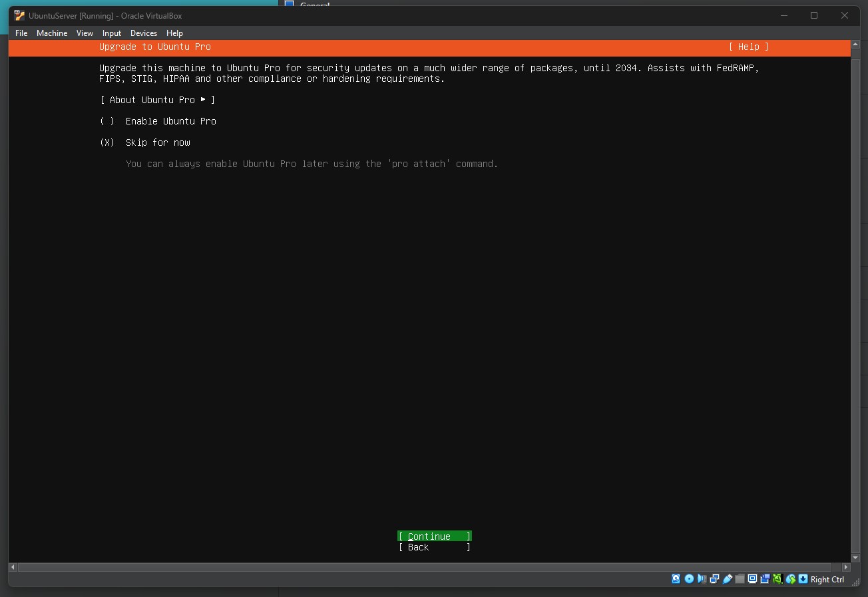Click the shared folders status icon
Image resolution: width=868 pixels, height=597 pixels.
pos(740,579)
